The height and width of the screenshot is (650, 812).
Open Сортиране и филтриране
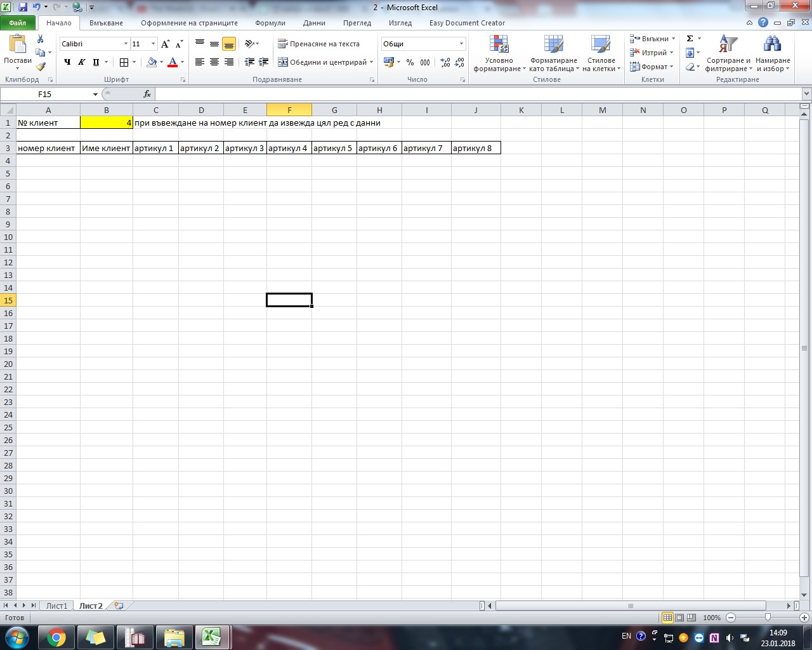[728, 53]
